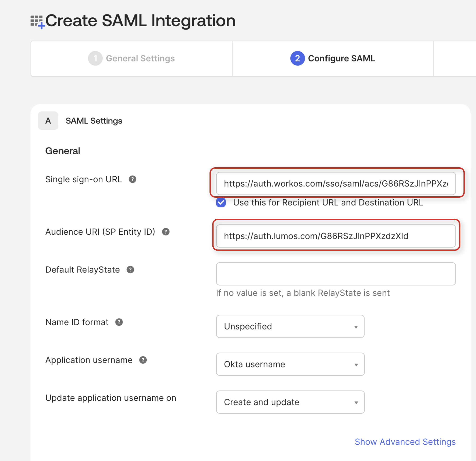The image size is (476, 461).
Task: Click help icon for Default RelayState
Action: coord(130,270)
